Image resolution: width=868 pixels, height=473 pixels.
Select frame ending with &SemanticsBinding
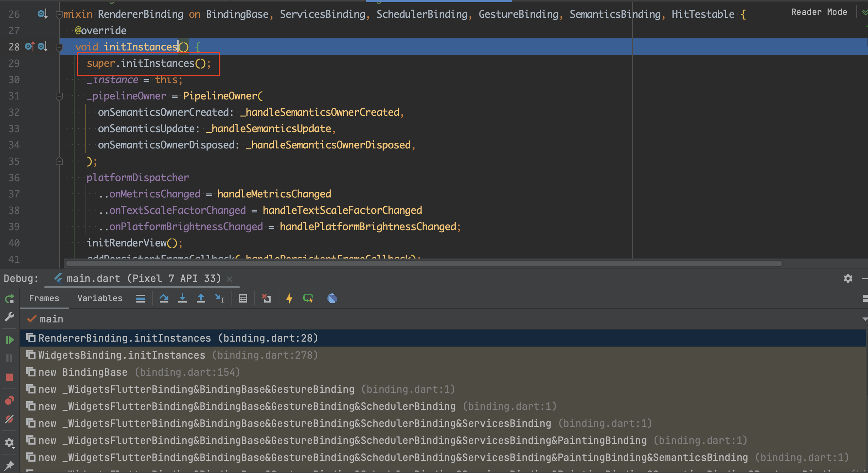coord(443,457)
